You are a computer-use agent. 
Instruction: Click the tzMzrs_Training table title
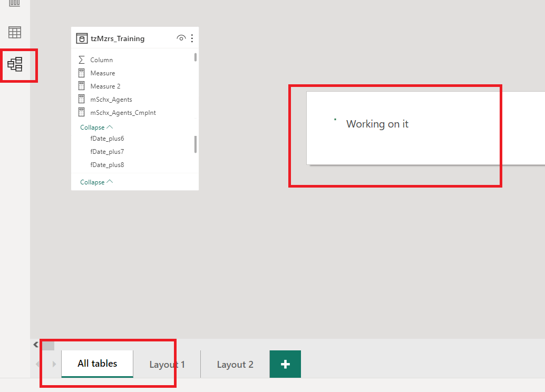pyautogui.click(x=118, y=38)
